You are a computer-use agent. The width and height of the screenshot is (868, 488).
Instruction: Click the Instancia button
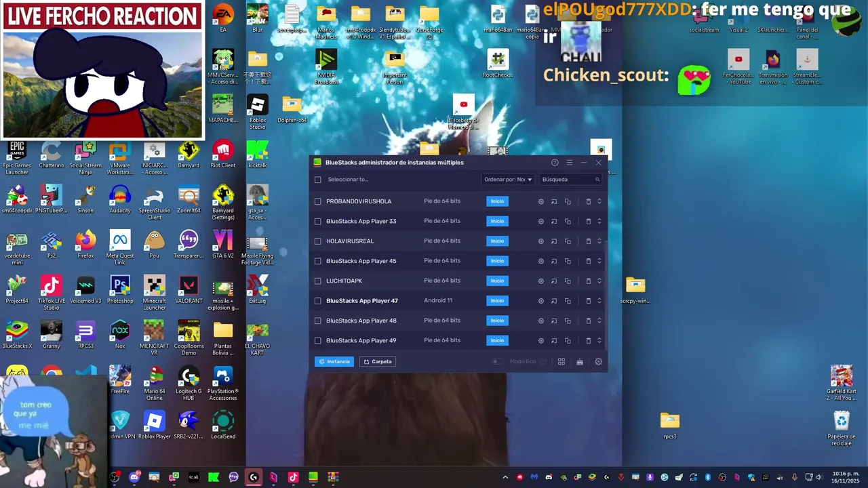click(334, 362)
